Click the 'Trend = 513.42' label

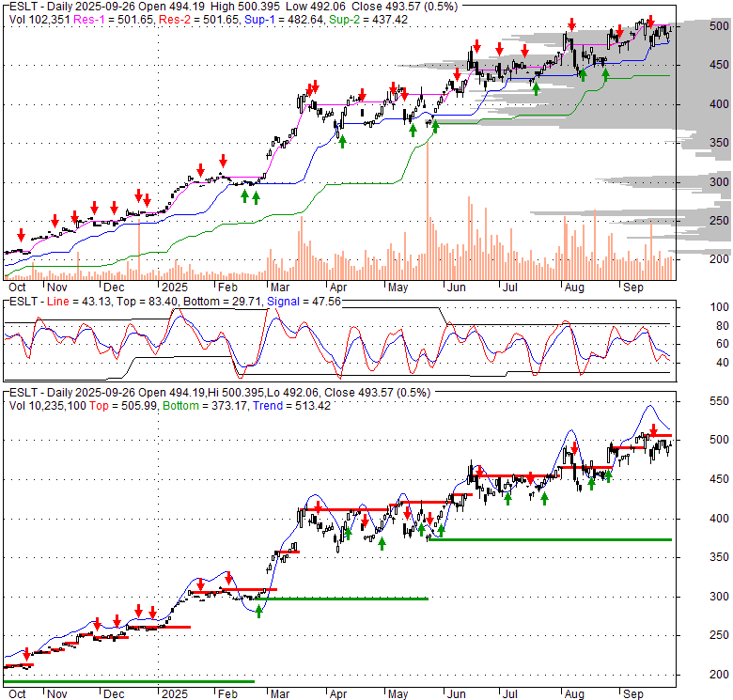(x=291, y=406)
